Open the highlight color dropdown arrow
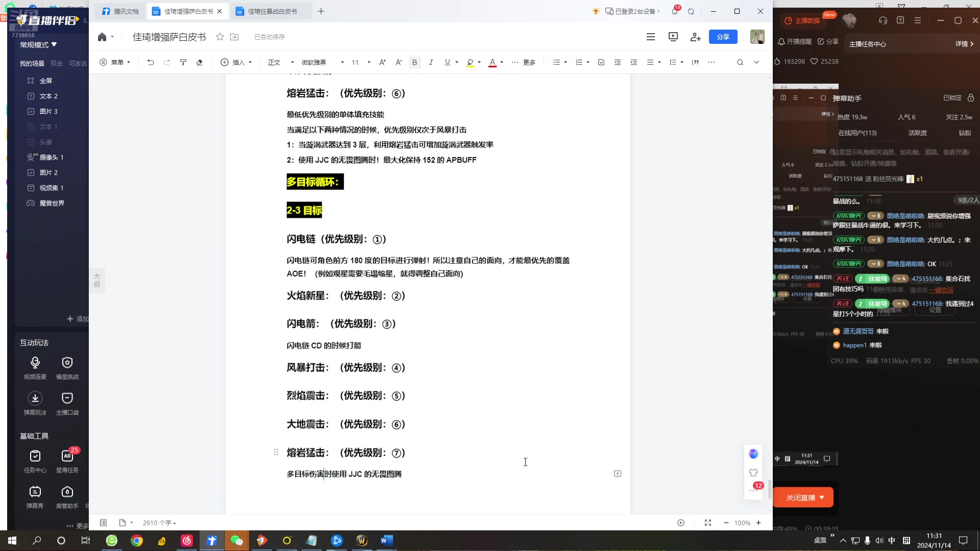Image resolution: width=980 pixels, height=551 pixels. coord(479,62)
